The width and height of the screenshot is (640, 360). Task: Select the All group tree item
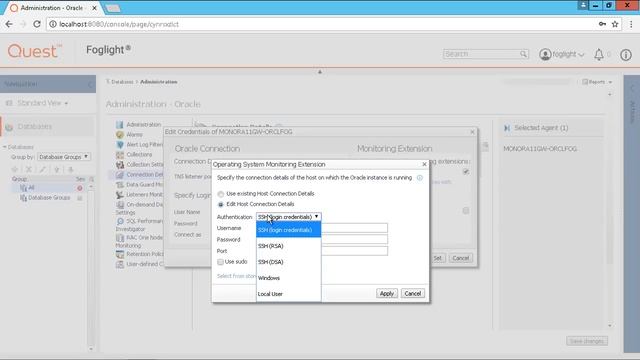[x=31, y=188]
